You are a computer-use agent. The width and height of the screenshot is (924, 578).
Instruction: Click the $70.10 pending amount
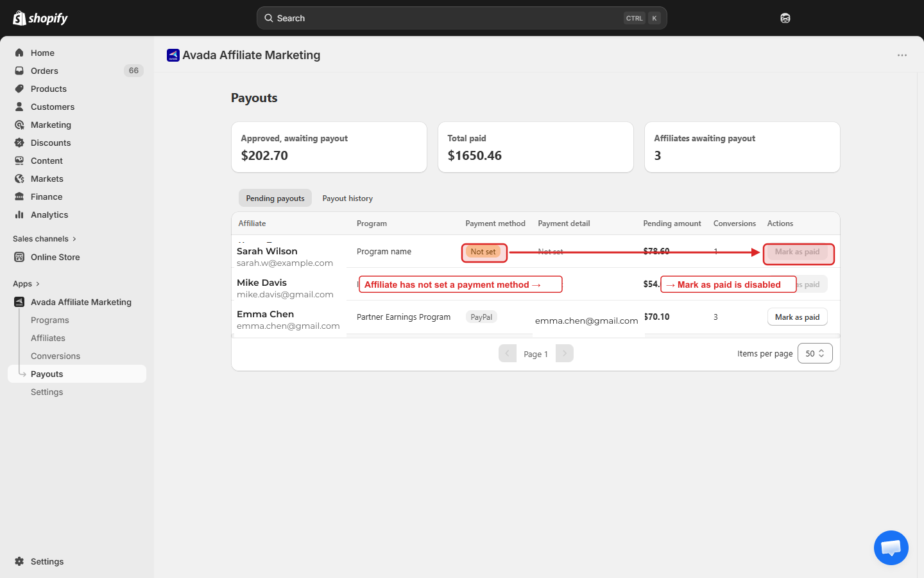[x=656, y=317]
